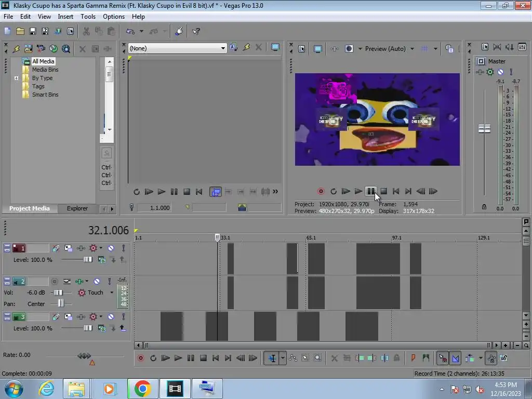Select the Envelope Edit Tool

click(x=293, y=358)
